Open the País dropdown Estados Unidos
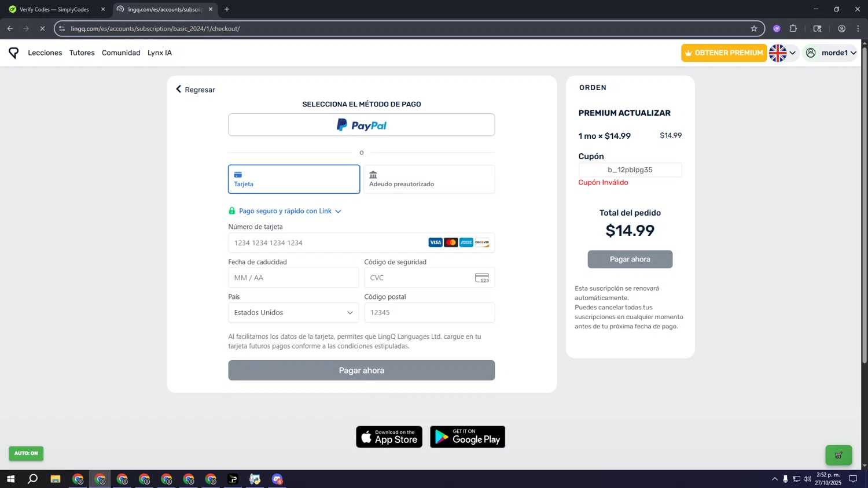This screenshot has height=488, width=868. coord(293,312)
